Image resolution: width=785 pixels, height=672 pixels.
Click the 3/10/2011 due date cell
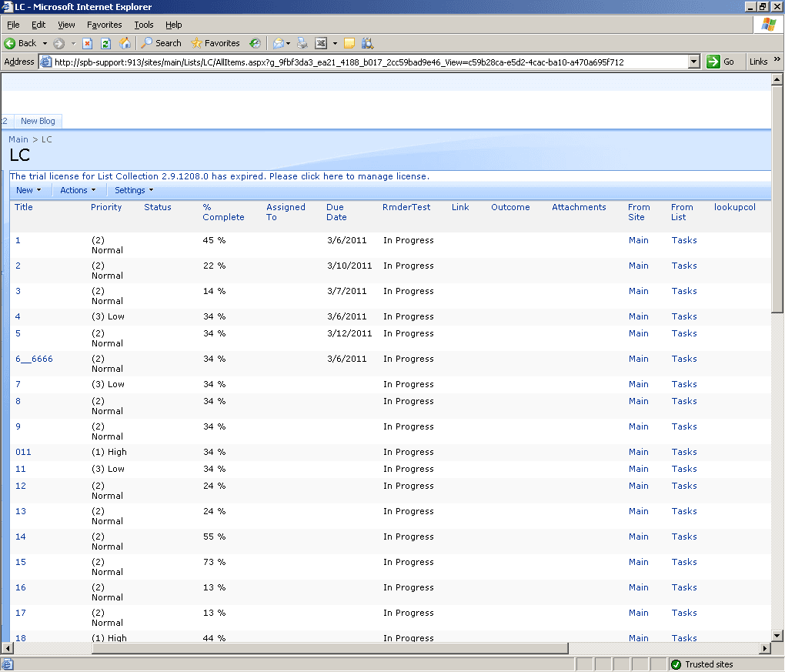(x=349, y=266)
